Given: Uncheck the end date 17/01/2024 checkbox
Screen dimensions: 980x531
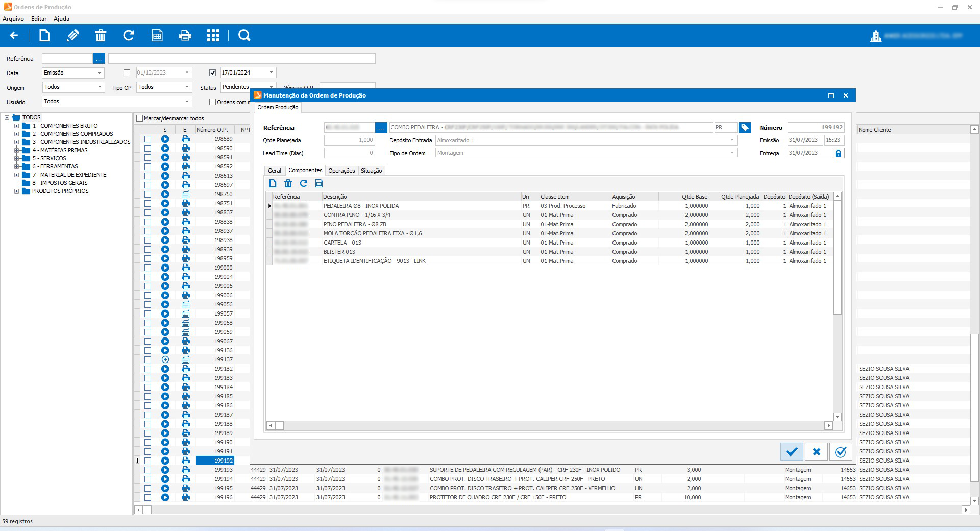Looking at the screenshot, I should click(x=213, y=73).
